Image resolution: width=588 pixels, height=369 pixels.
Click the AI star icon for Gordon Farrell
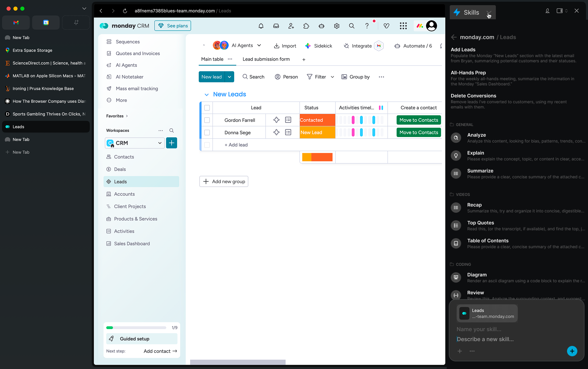[x=276, y=120]
